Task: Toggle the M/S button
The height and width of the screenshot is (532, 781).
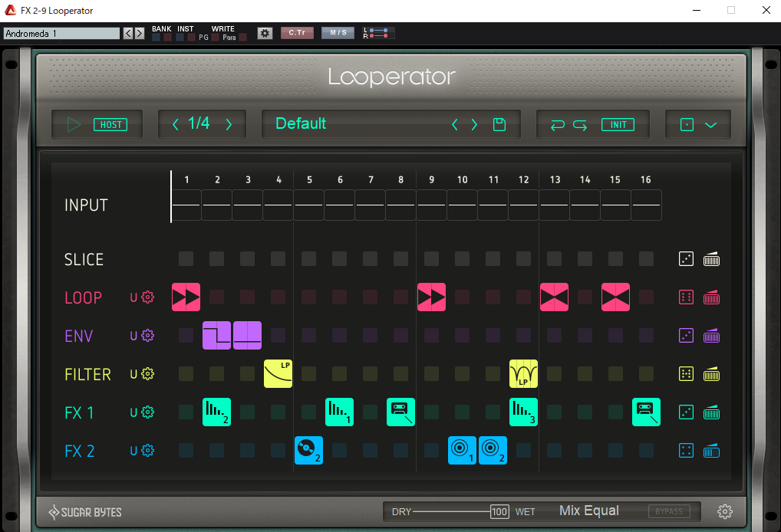Action: (x=338, y=33)
